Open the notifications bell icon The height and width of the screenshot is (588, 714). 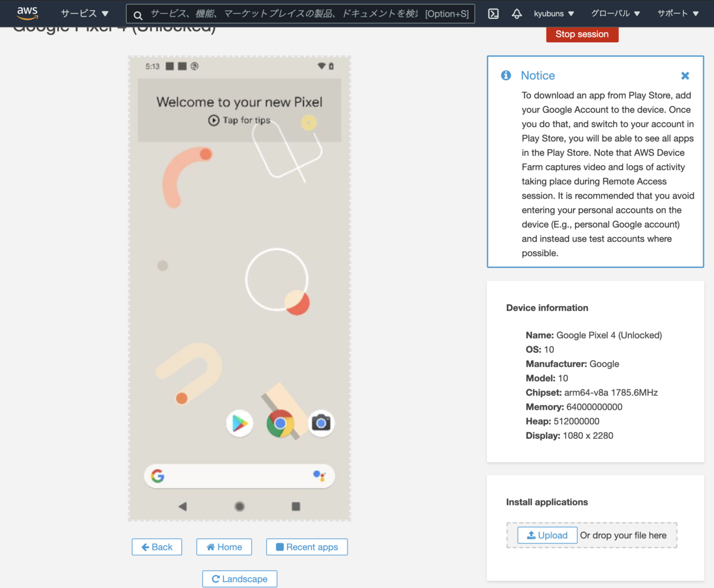(x=516, y=14)
